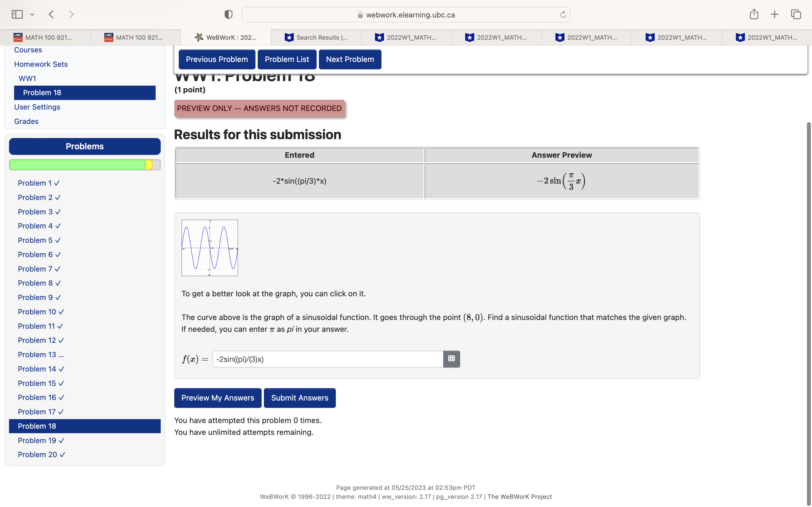
Task: Click the browser forward arrow
Action: (71, 14)
